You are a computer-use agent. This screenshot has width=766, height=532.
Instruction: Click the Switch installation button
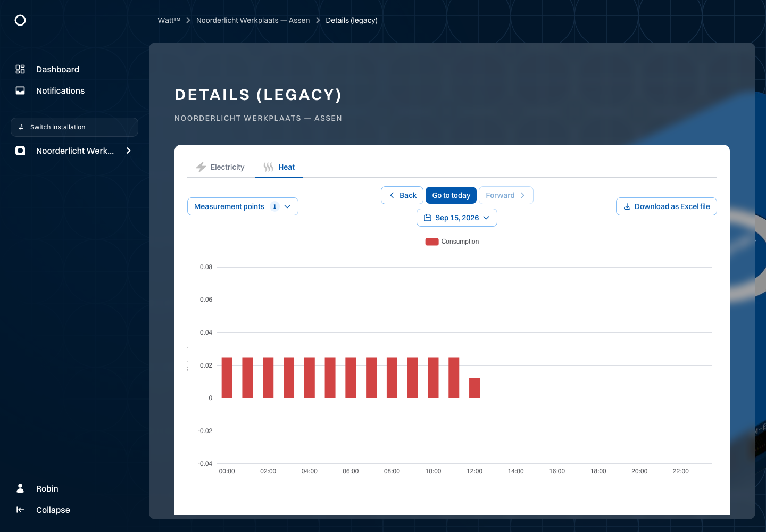[74, 127]
